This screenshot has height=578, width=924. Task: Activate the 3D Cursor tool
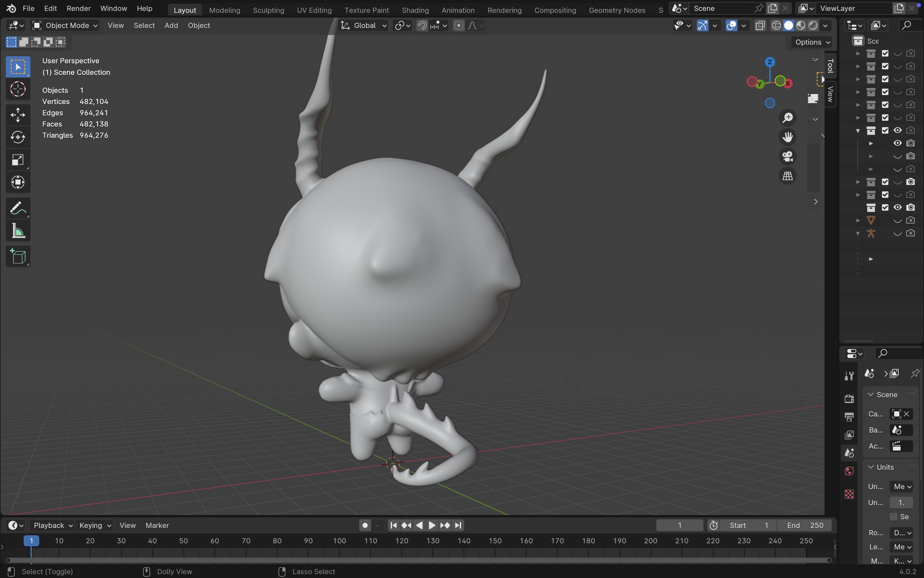[18, 90]
